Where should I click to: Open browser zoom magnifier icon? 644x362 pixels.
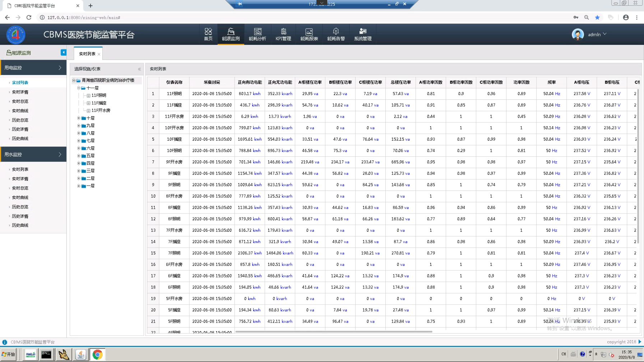(587, 17)
